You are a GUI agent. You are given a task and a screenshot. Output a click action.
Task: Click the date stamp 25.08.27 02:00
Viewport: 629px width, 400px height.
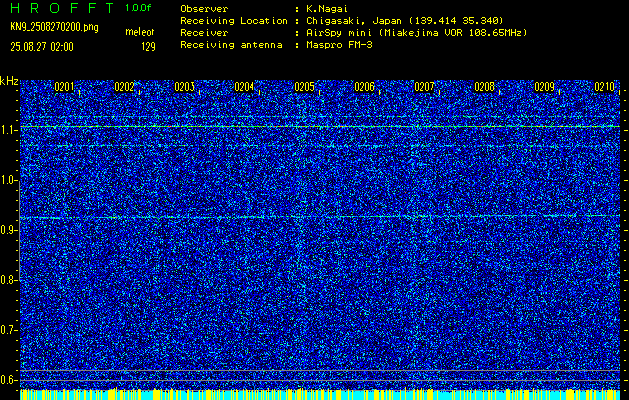point(42,47)
